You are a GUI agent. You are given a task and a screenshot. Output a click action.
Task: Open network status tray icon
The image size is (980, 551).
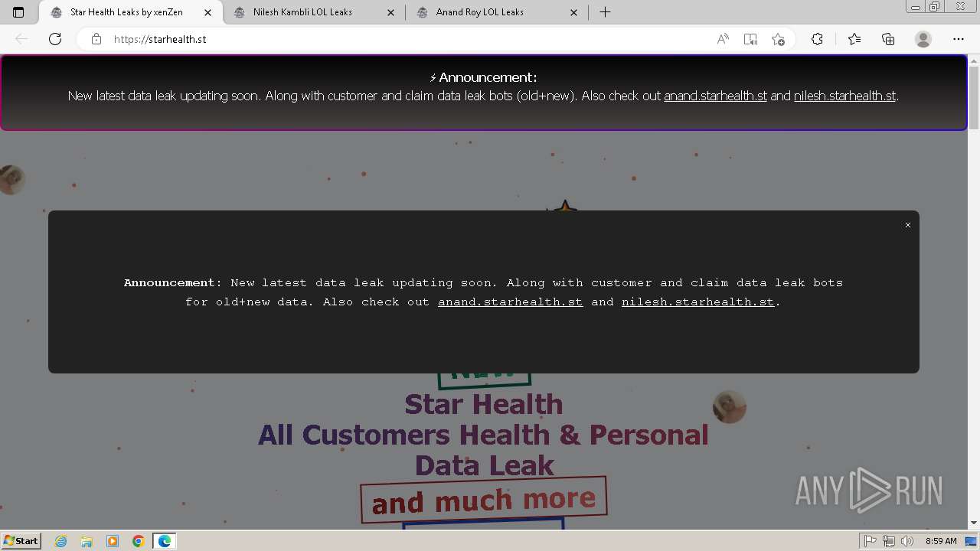tap(889, 541)
